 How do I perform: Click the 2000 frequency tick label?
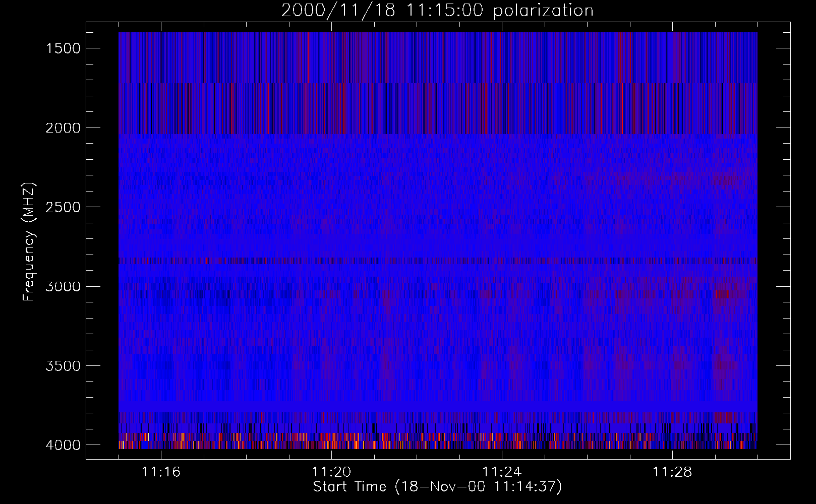[63, 128]
